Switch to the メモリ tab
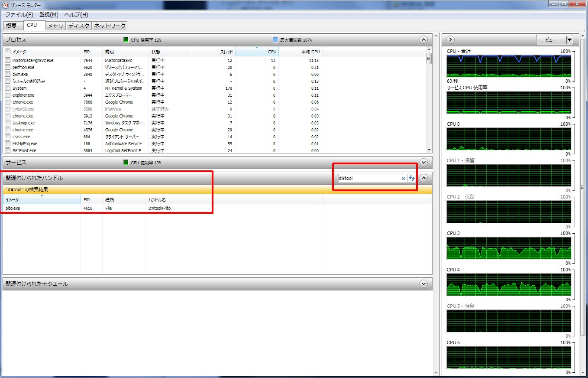Image resolution: width=588 pixels, height=378 pixels. [x=55, y=26]
